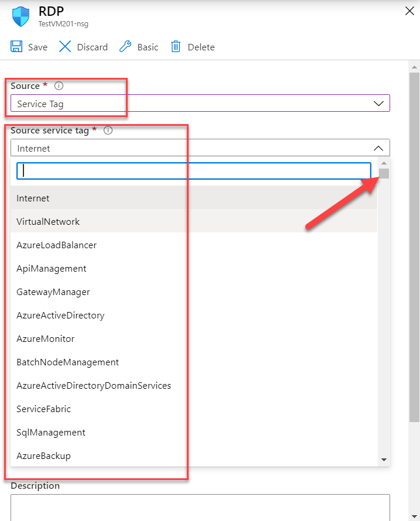Choose BatchNodeManagement service tag
This screenshot has width=420, height=521.
[x=194, y=362]
